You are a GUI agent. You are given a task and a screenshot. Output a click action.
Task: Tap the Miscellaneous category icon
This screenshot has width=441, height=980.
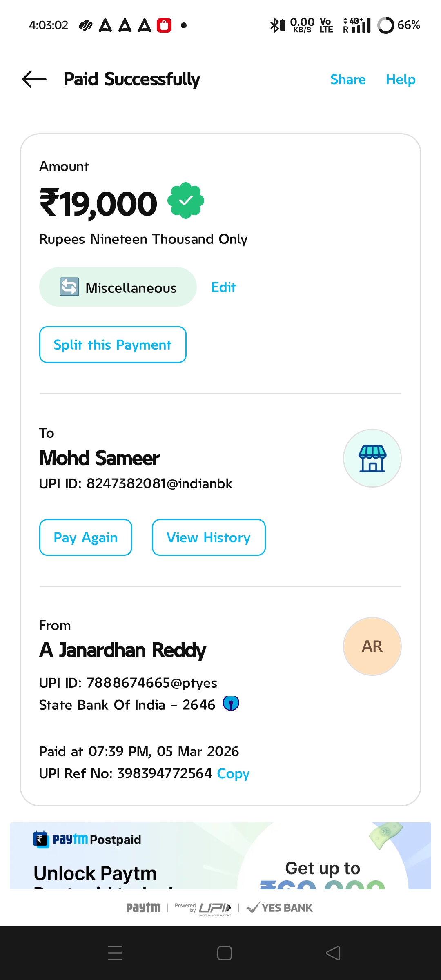point(69,287)
